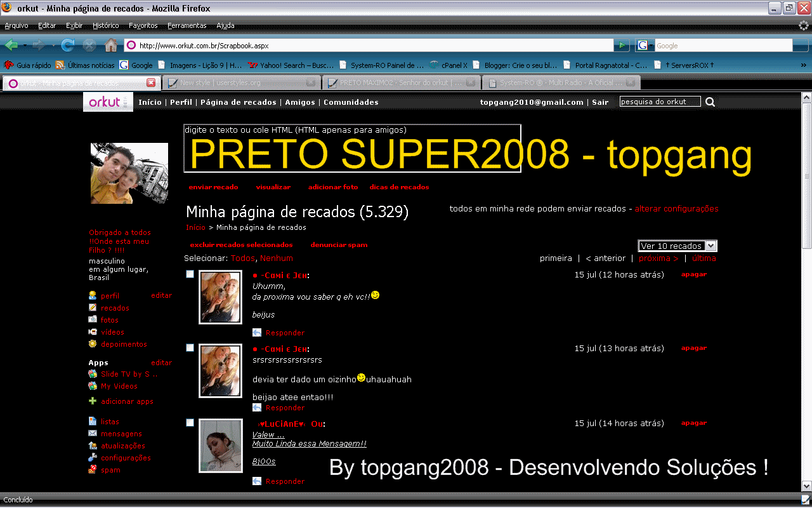This screenshot has width=812, height=508.
Task: Click the Sair link
Action: pos(600,102)
